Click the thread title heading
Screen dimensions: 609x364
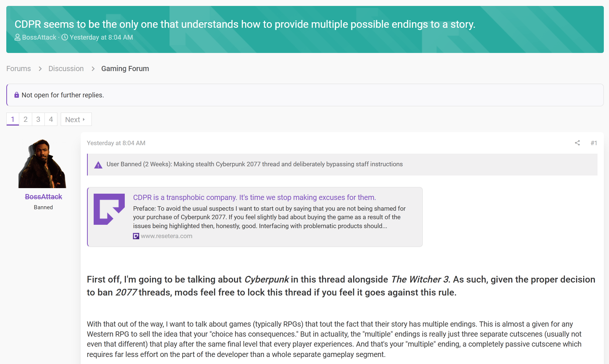pos(245,24)
